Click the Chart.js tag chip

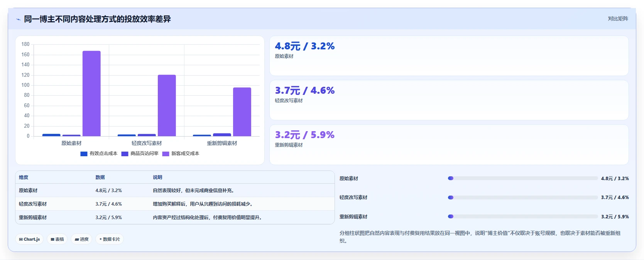click(29, 239)
